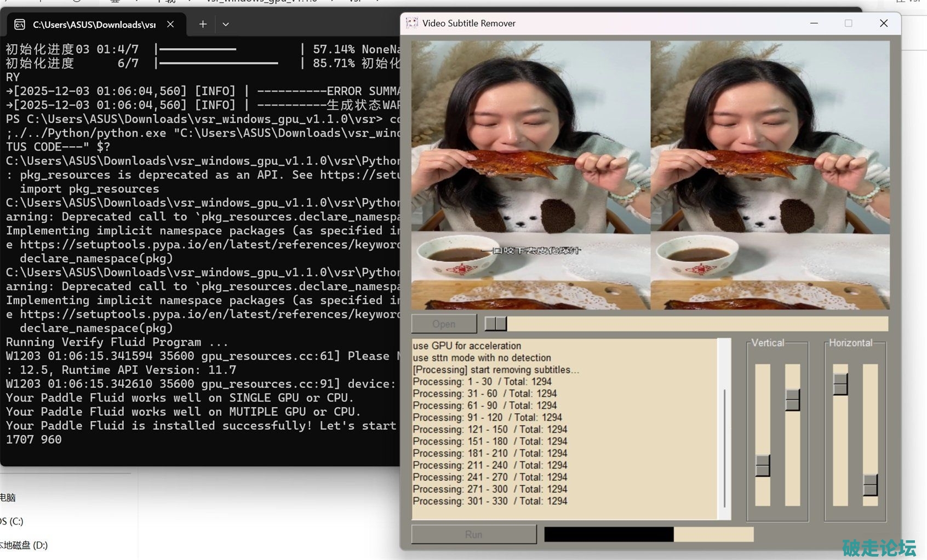
Task: Click the second Vertical slider handle
Action: [x=792, y=400]
